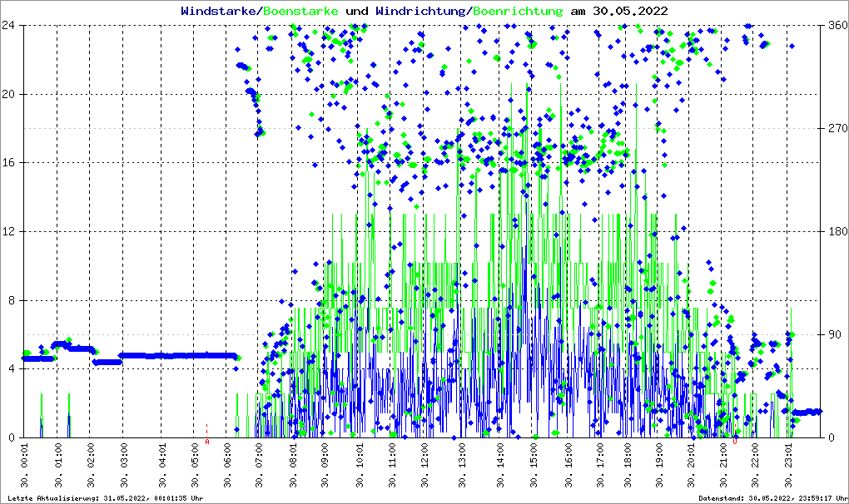Click the "90" value on right axis

(833, 334)
